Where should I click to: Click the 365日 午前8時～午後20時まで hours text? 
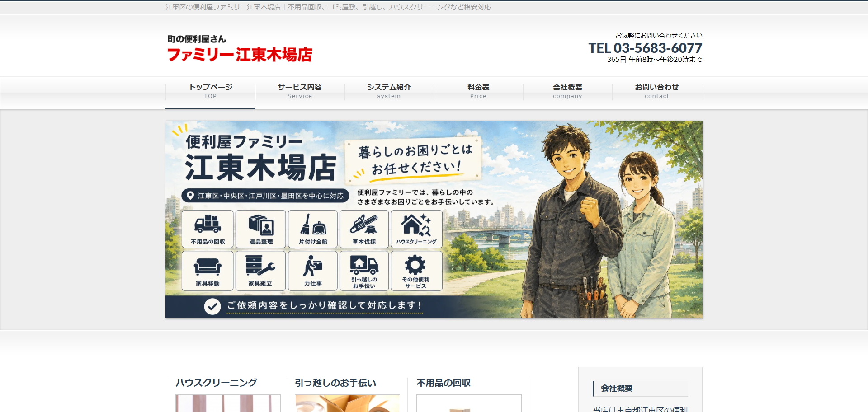pyautogui.click(x=655, y=60)
